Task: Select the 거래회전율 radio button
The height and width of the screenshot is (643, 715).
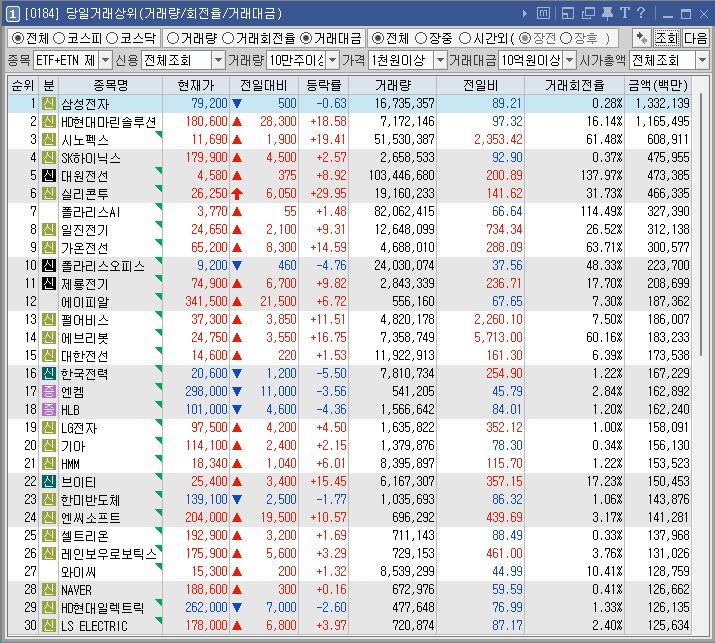Action: click(x=228, y=38)
